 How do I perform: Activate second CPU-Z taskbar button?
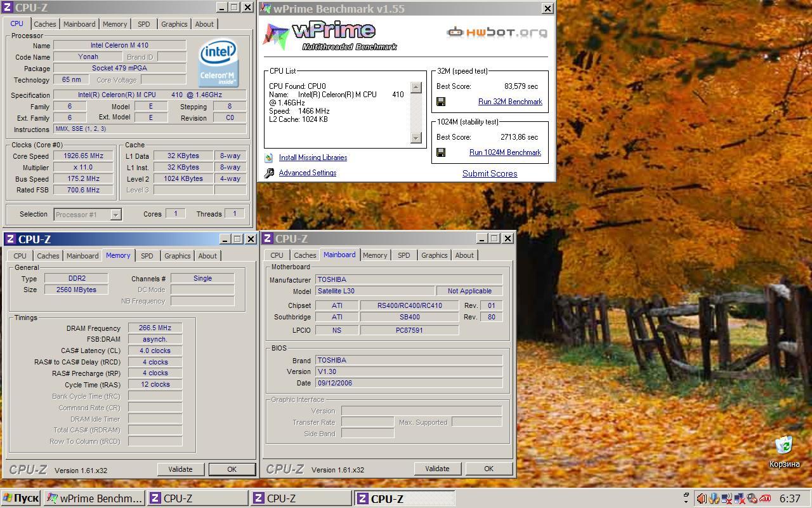coord(301,498)
